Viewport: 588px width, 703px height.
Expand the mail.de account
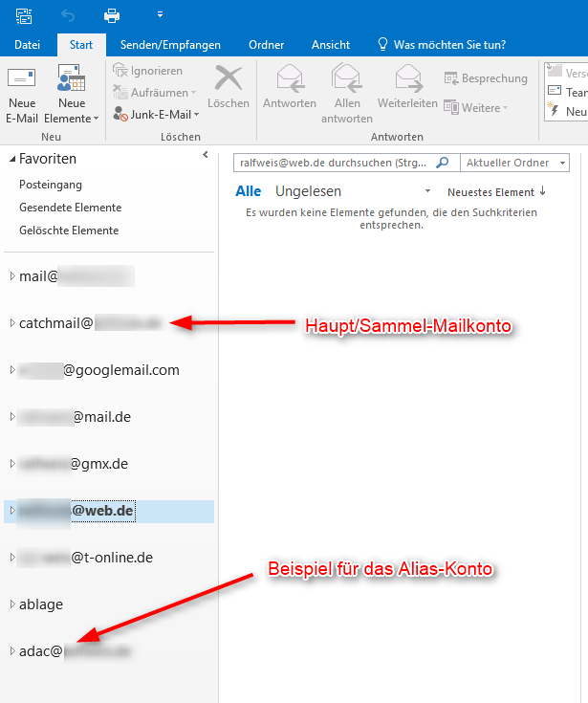point(12,417)
